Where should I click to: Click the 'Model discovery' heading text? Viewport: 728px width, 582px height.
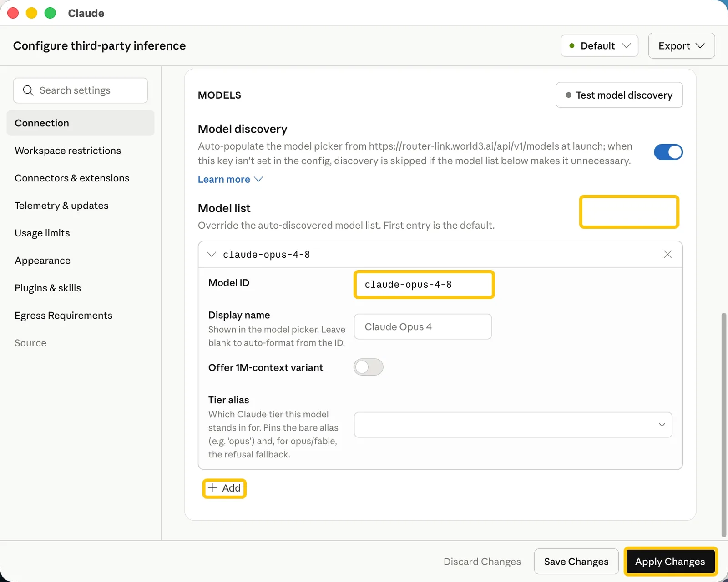[x=243, y=129]
